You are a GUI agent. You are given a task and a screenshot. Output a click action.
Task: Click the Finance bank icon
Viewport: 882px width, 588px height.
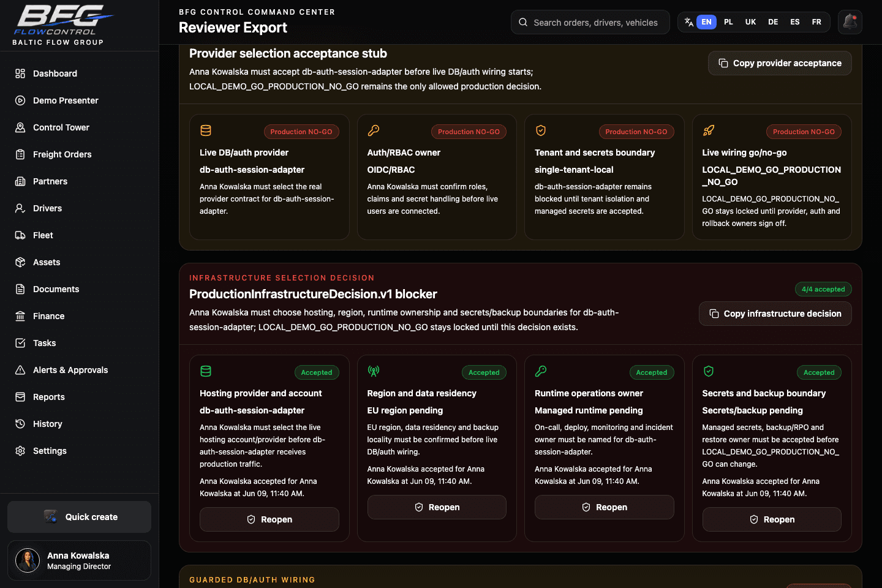click(x=20, y=316)
